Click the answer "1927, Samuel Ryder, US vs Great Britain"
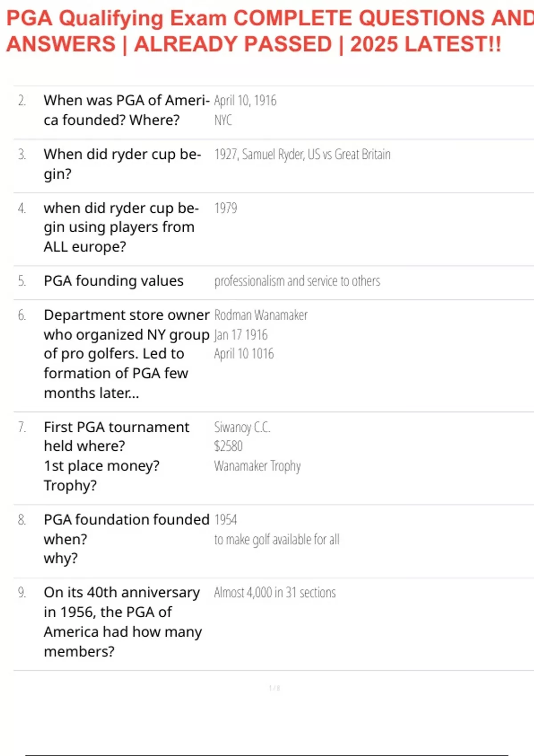The height and width of the screenshot is (756, 534). pos(302,154)
